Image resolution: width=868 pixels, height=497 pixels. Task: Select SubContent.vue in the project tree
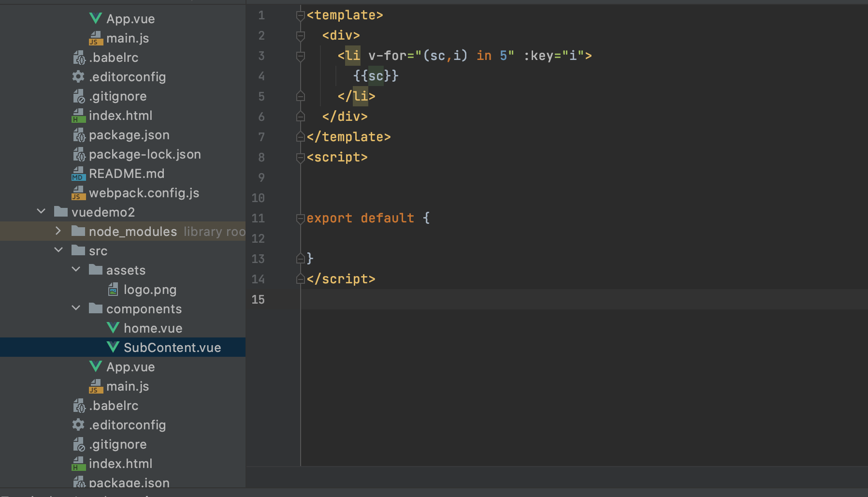[172, 348]
